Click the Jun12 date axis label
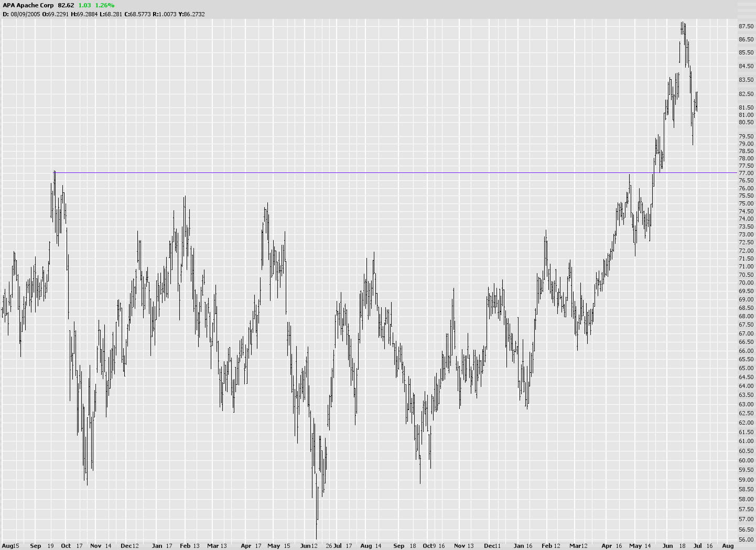This screenshot has width=756, height=550. (x=309, y=546)
